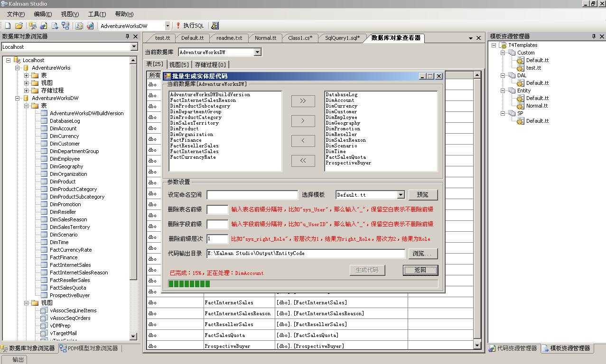Image resolution: width=606 pixels, height=364 pixels.
Task: Open the 文件(F) menu
Action: [x=16, y=14]
